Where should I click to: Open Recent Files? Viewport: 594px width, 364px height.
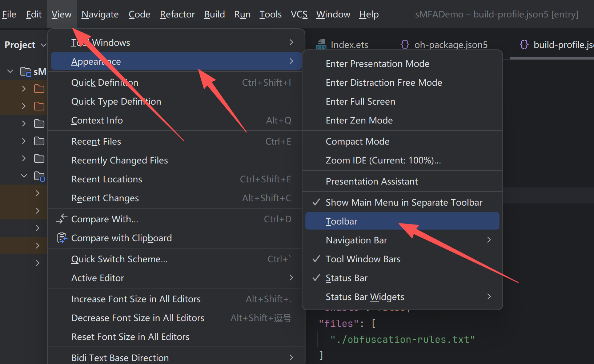point(176,141)
